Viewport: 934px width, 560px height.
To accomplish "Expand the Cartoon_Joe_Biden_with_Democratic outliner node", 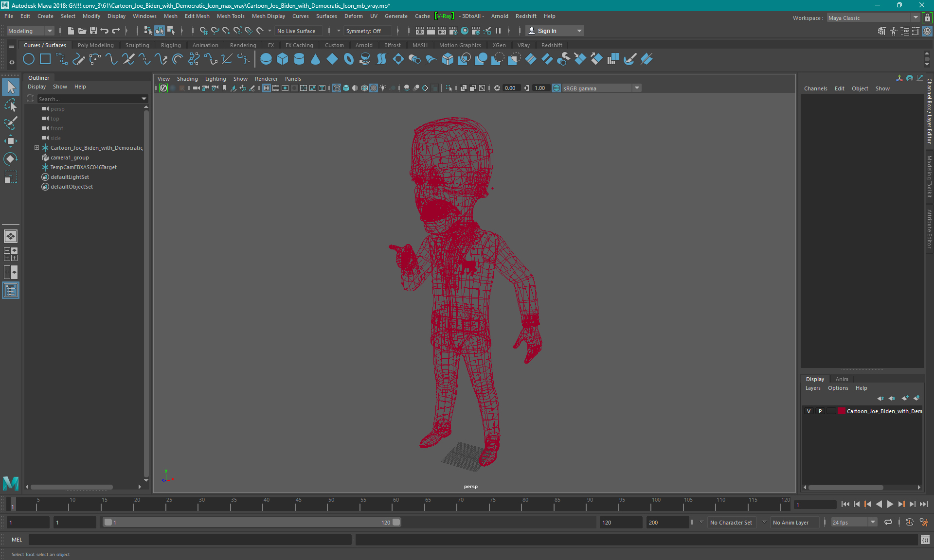I will (36, 148).
